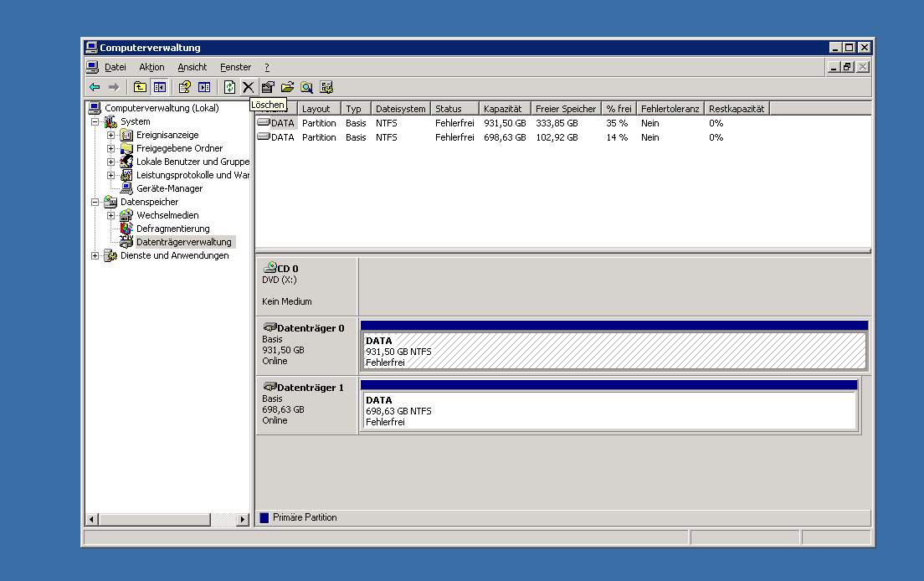Click the Fehlertoleranz column header
Image resolution: width=924 pixels, height=581 pixels.
pyautogui.click(x=670, y=109)
